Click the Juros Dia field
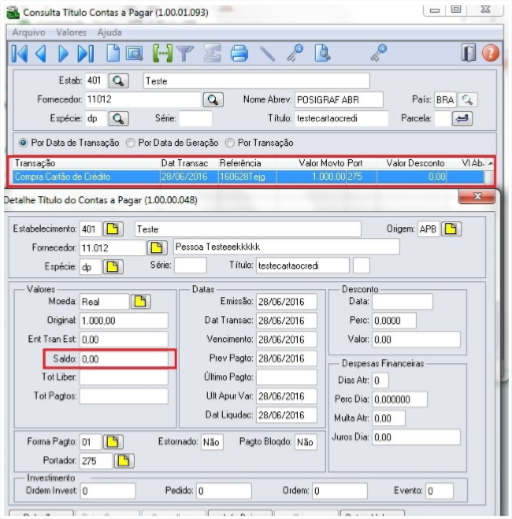512x519 pixels. click(x=416, y=437)
